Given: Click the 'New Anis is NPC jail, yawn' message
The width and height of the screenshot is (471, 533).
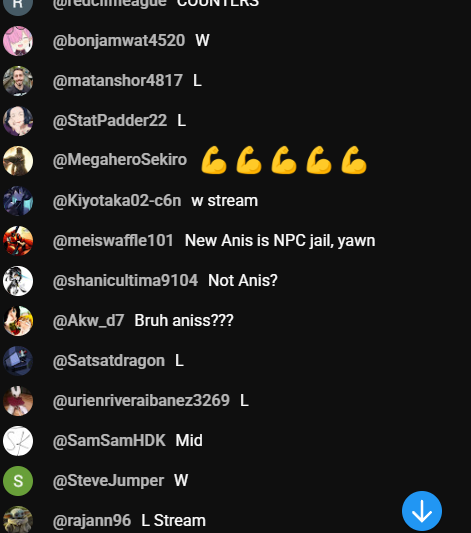Looking at the screenshot, I should tap(280, 241).
